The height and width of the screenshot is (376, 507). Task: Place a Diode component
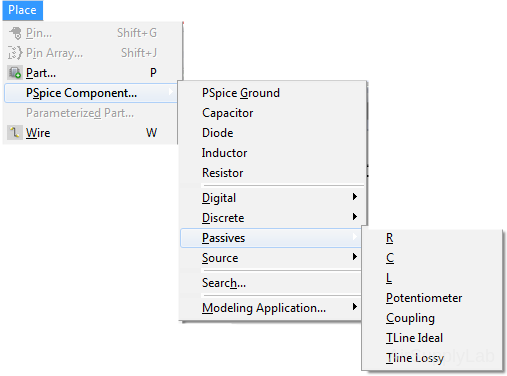[272, 133]
